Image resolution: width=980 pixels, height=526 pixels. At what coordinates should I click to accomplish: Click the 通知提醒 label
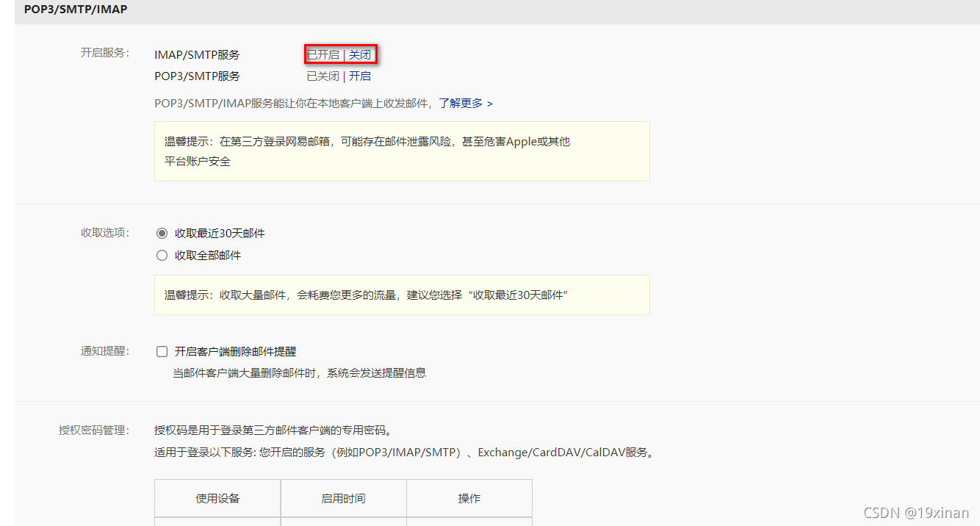click(x=105, y=351)
